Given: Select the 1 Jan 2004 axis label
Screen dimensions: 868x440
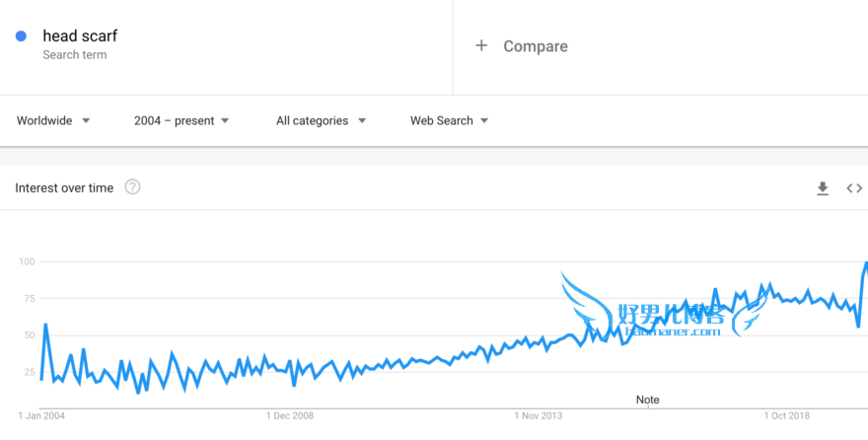Looking at the screenshot, I should (41, 415).
